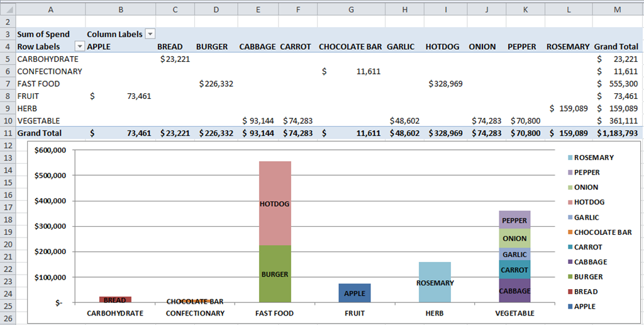This screenshot has width=644, height=325.
Task: Click the VEGETABLE row label cell
Action: (x=50, y=120)
